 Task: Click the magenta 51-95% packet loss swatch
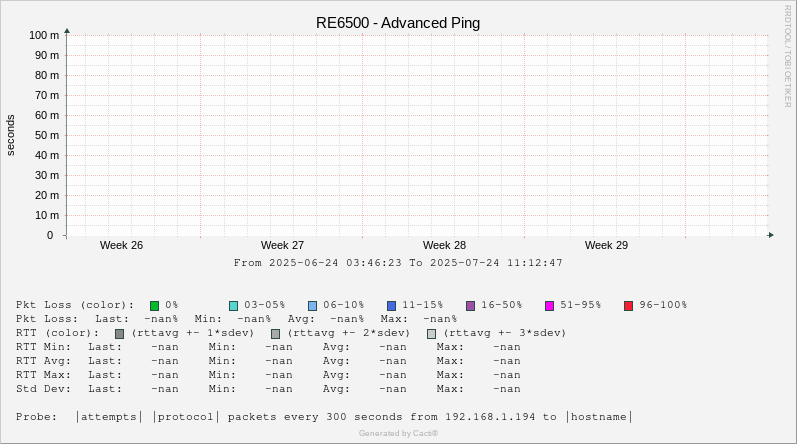coord(550,305)
